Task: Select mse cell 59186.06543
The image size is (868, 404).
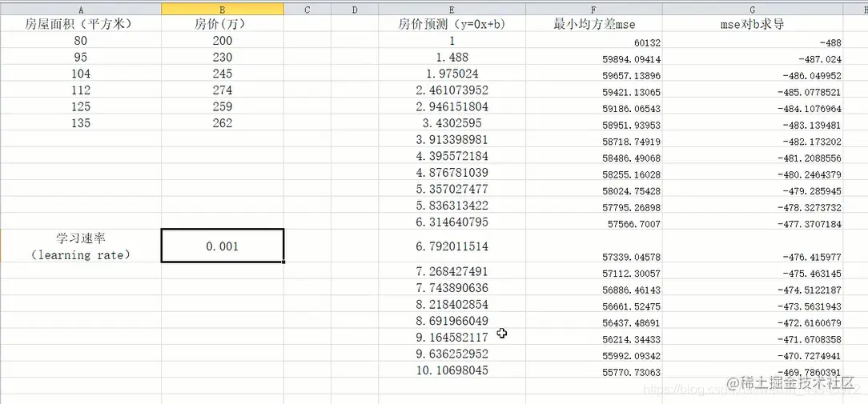Action: coord(594,106)
